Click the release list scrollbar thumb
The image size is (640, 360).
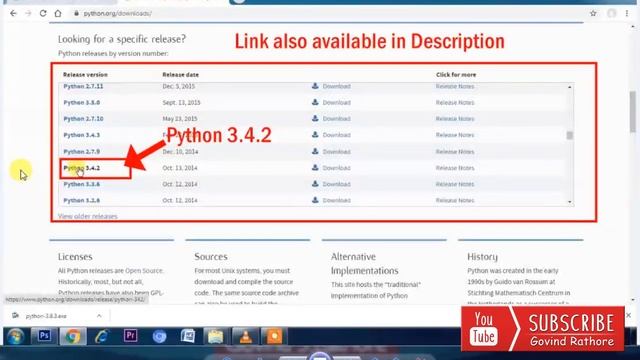pyautogui.click(x=569, y=135)
